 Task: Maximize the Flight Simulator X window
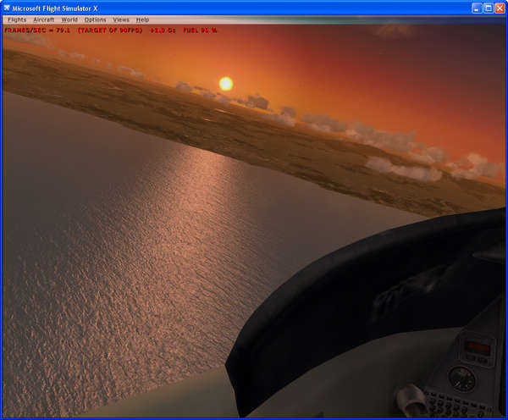tap(489, 8)
